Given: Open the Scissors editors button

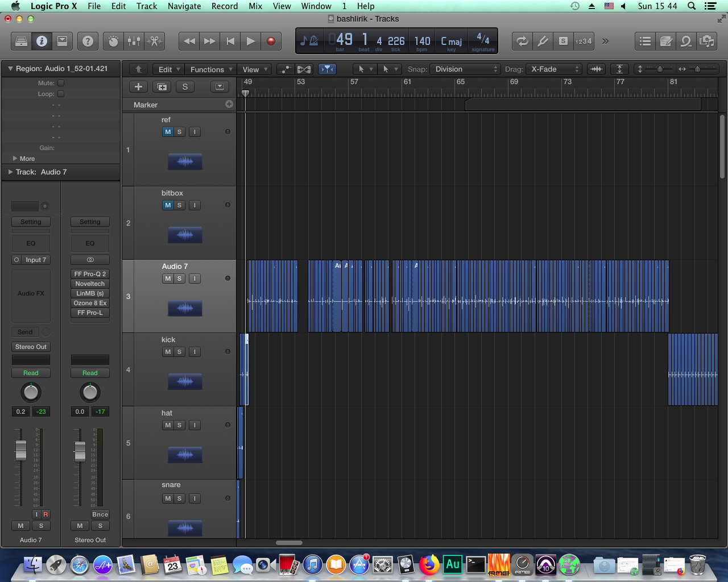Looking at the screenshot, I should [x=154, y=41].
